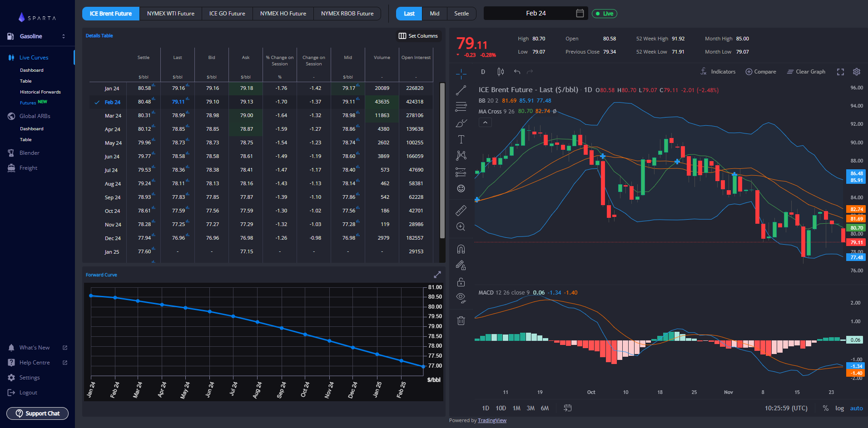
Task: Select the Mid price mode
Action: coord(435,14)
